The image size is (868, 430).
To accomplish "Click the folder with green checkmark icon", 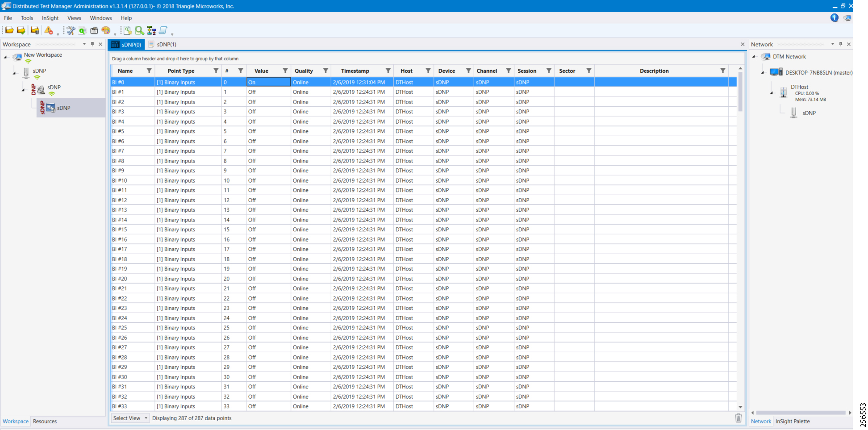I will pyautogui.click(x=21, y=30).
